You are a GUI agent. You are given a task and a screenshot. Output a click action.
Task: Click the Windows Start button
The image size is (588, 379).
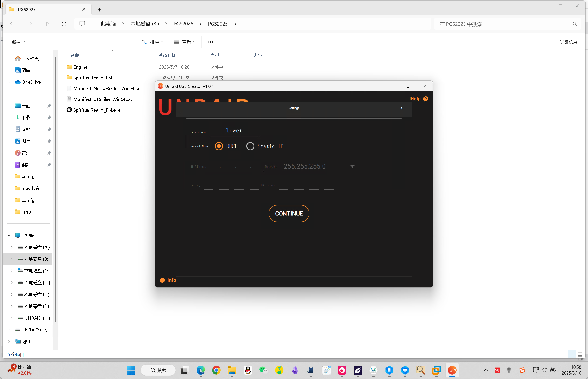[131, 370]
